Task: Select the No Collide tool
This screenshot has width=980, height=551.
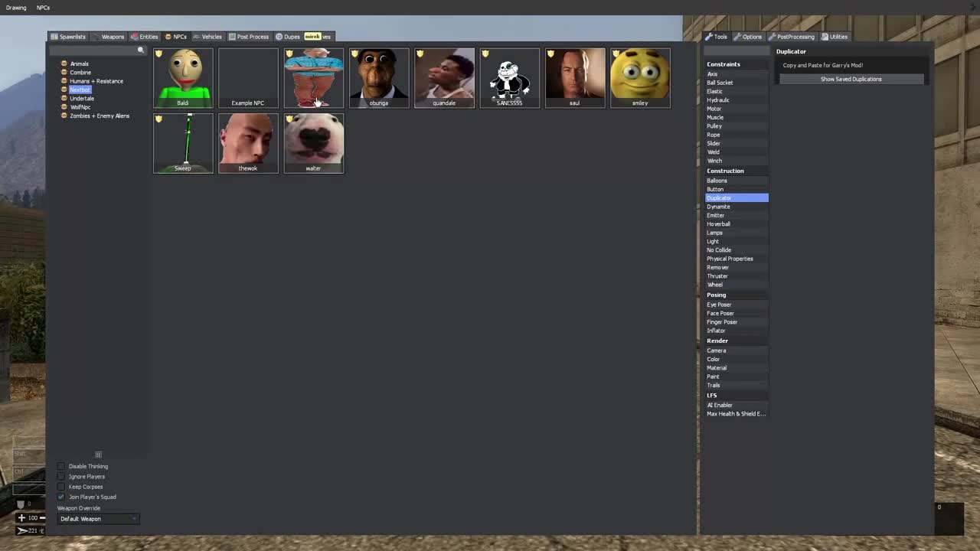Action: [x=736, y=249]
